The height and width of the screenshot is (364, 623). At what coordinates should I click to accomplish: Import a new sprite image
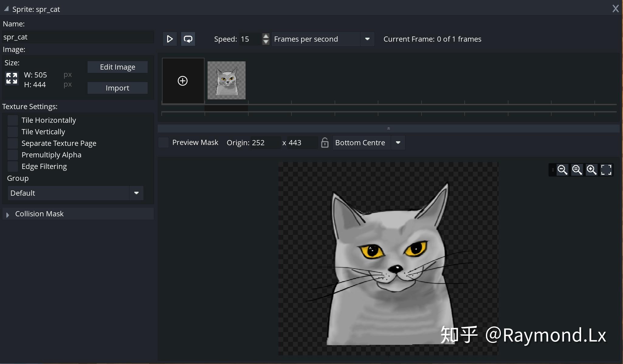[x=117, y=88]
